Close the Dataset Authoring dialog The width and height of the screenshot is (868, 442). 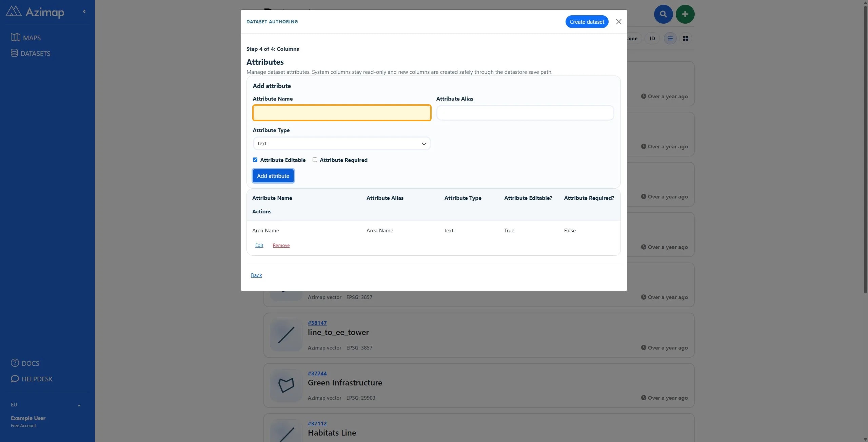pos(618,22)
